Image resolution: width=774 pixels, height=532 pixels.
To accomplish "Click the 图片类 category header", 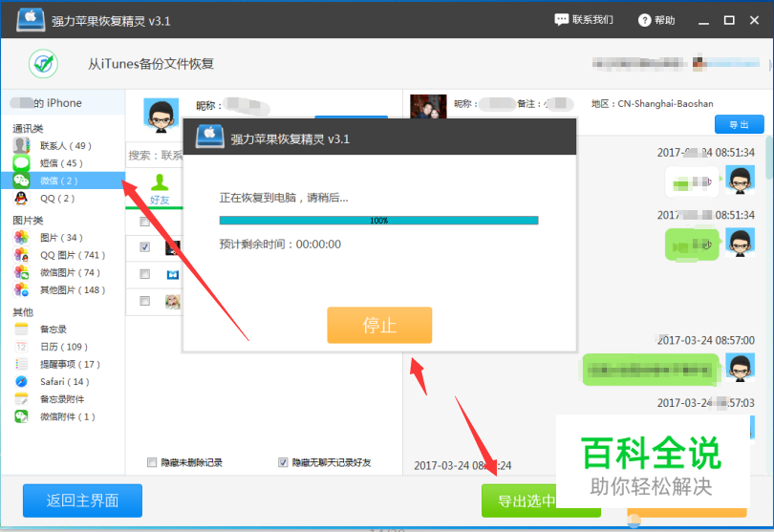I will [28, 220].
